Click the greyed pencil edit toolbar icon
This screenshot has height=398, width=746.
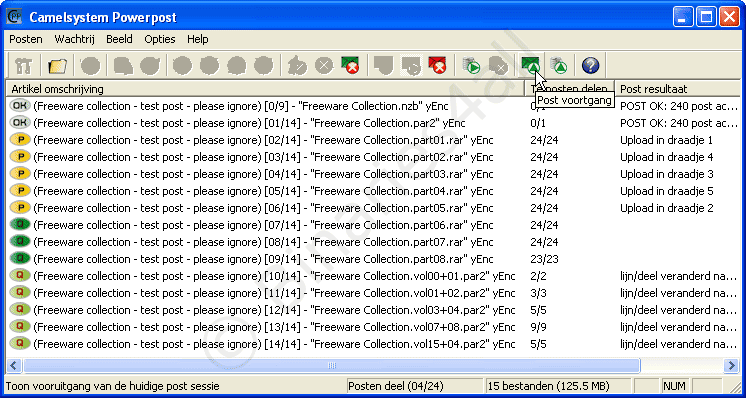297,66
